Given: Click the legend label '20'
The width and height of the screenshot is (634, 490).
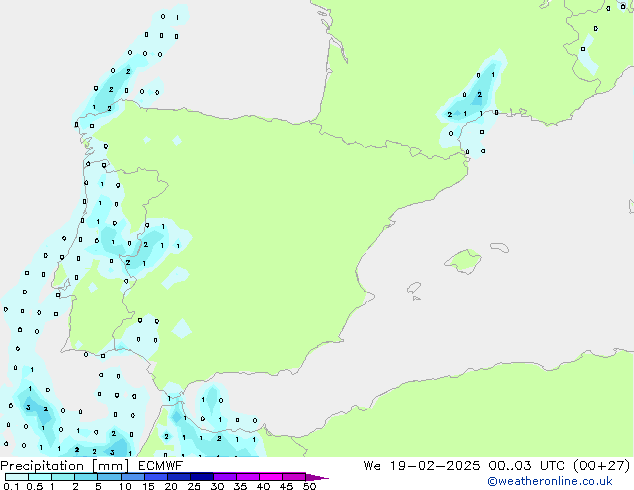Looking at the screenshot, I should pyautogui.click(x=171, y=486).
